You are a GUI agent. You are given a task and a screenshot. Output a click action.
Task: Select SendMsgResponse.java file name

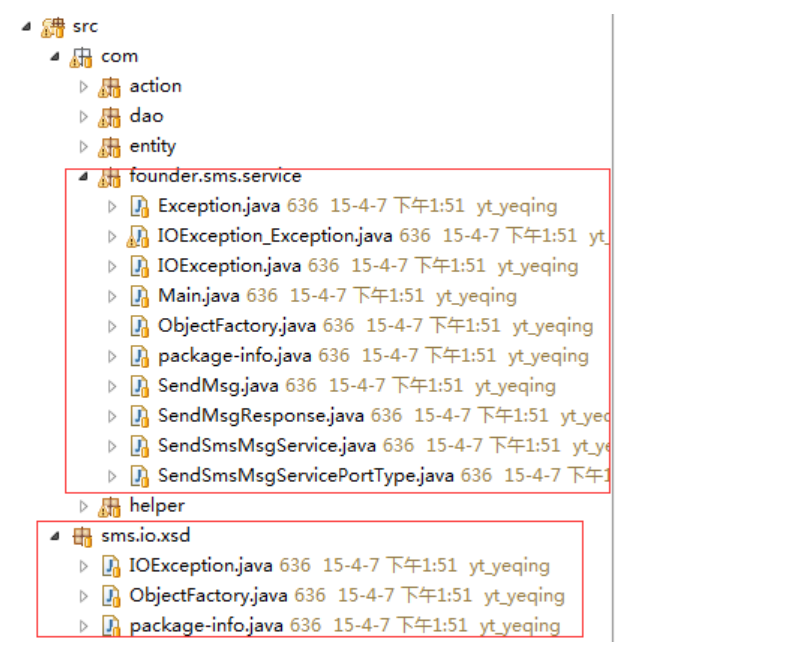tap(261, 416)
